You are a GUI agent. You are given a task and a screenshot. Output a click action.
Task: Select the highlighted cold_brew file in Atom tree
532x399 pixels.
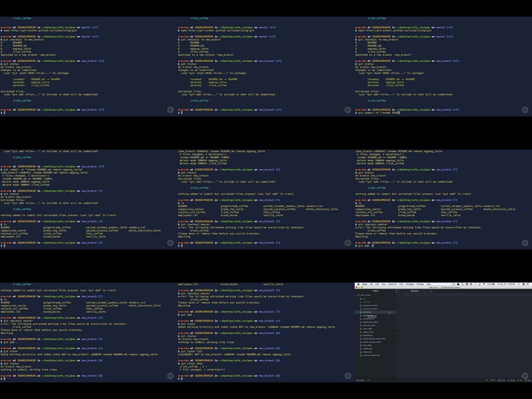375,312
